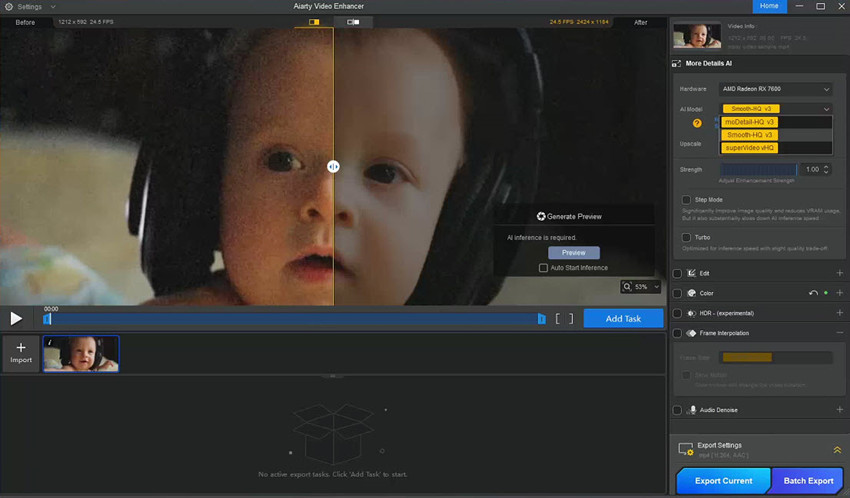Image resolution: width=850 pixels, height=498 pixels.
Task: Click the Generate Preview icon
Action: tap(541, 216)
